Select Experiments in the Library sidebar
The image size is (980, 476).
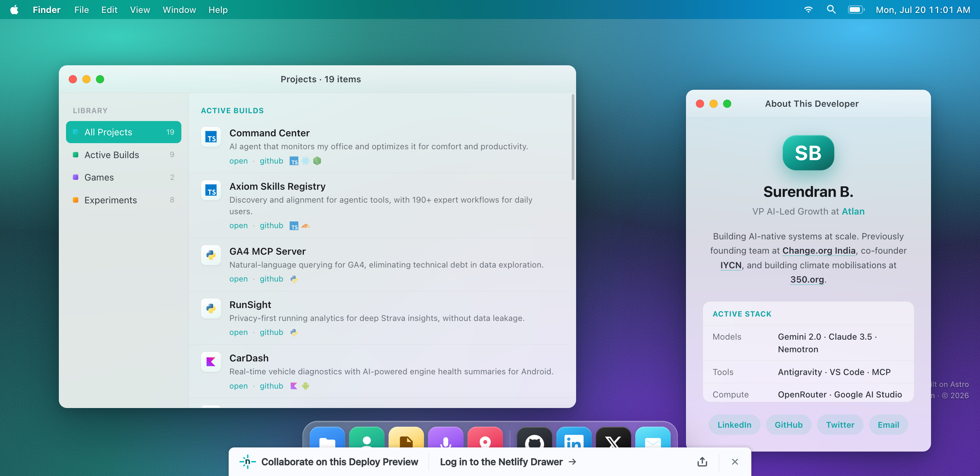124,200
